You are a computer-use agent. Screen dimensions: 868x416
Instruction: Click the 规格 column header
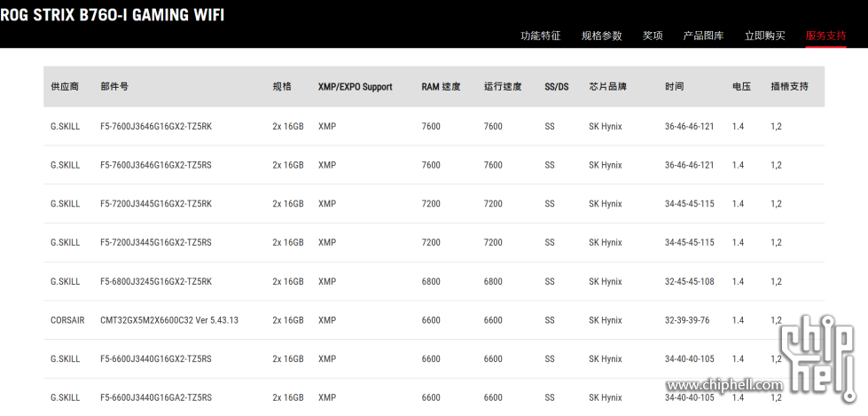(282, 87)
